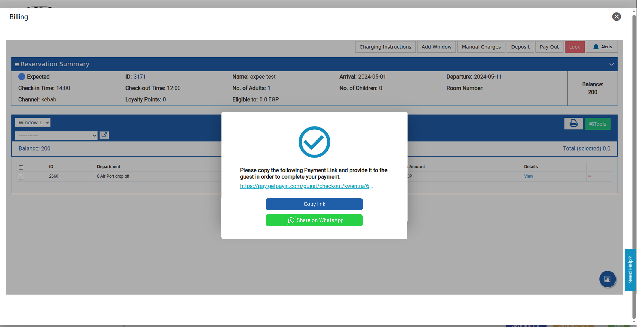Click the print icon button
Image resolution: width=644 pixels, height=327 pixels.
pos(573,124)
